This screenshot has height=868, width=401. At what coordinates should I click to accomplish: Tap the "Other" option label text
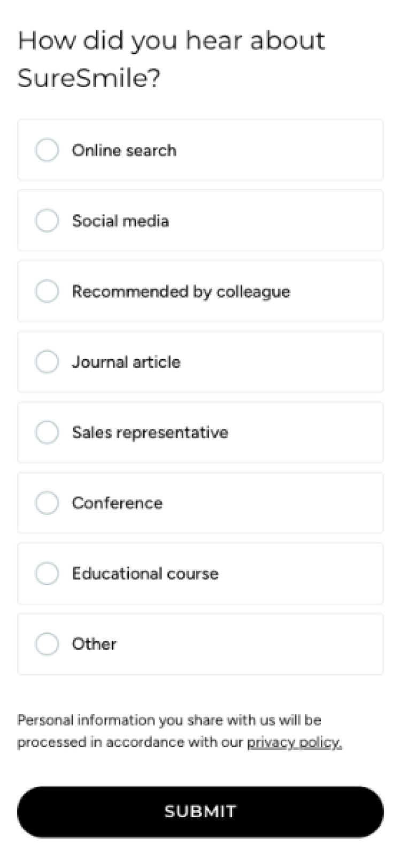point(94,645)
